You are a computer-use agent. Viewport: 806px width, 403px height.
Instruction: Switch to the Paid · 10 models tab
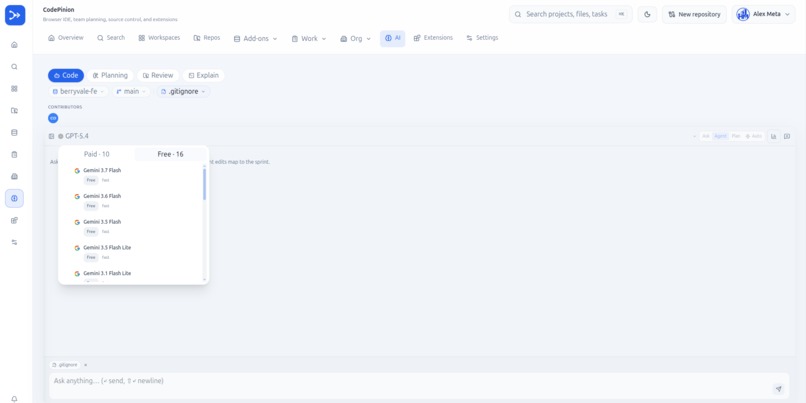click(97, 154)
